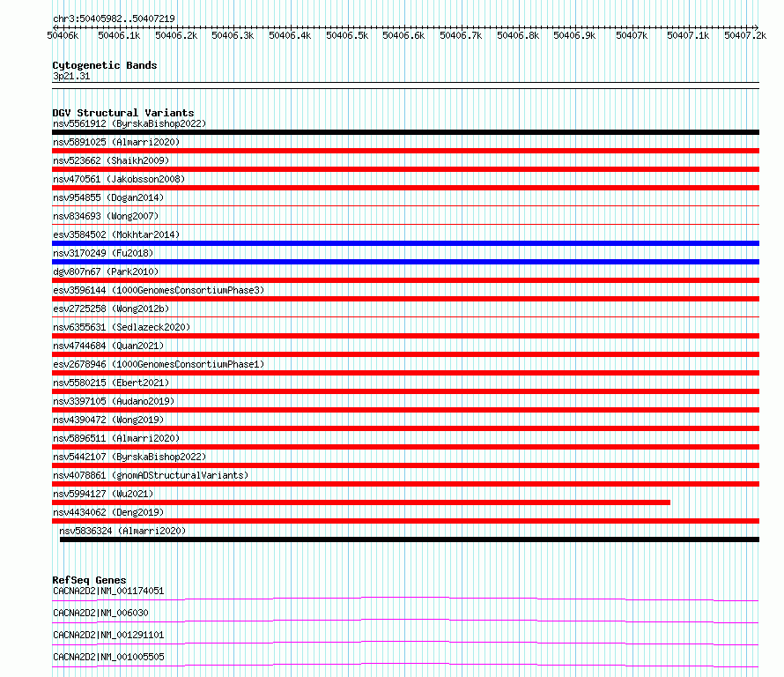
Task: Click label nsv3397105 (Audano2019)
Action: coord(114,401)
